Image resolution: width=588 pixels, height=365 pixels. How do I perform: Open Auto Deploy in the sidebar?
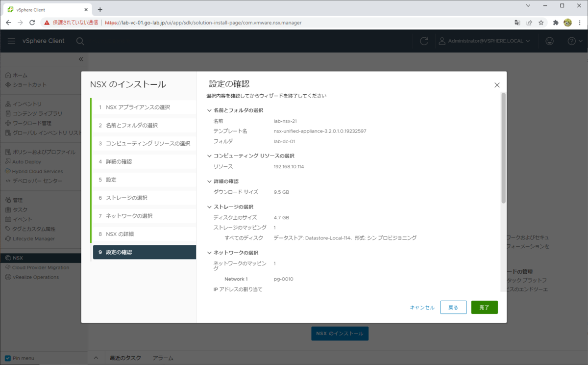click(x=23, y=162)
